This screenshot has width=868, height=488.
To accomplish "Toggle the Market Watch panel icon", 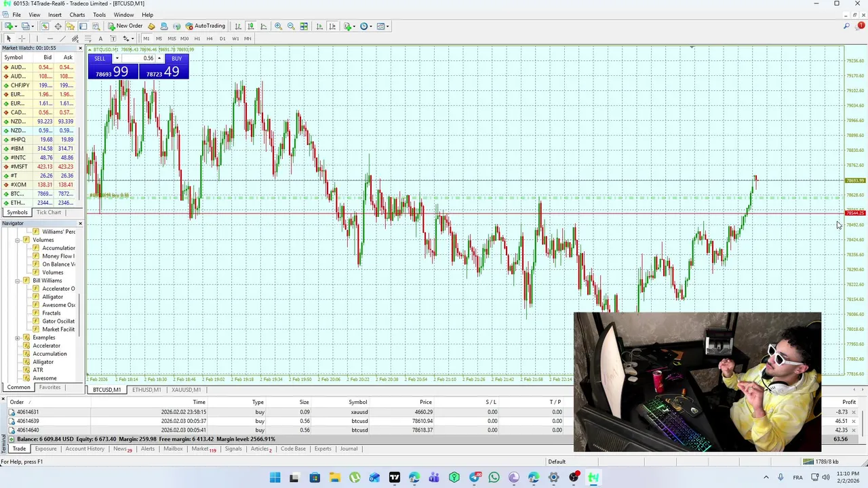I will tap(45, 26).
